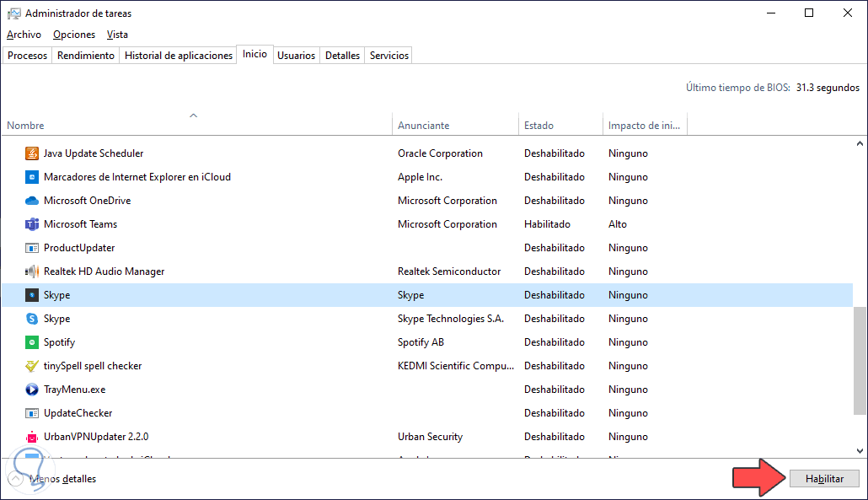This screenshot has height=500, width=868.
Task: Select the Microsoft OneDrive cloud icon
Action: click(32, 201)
